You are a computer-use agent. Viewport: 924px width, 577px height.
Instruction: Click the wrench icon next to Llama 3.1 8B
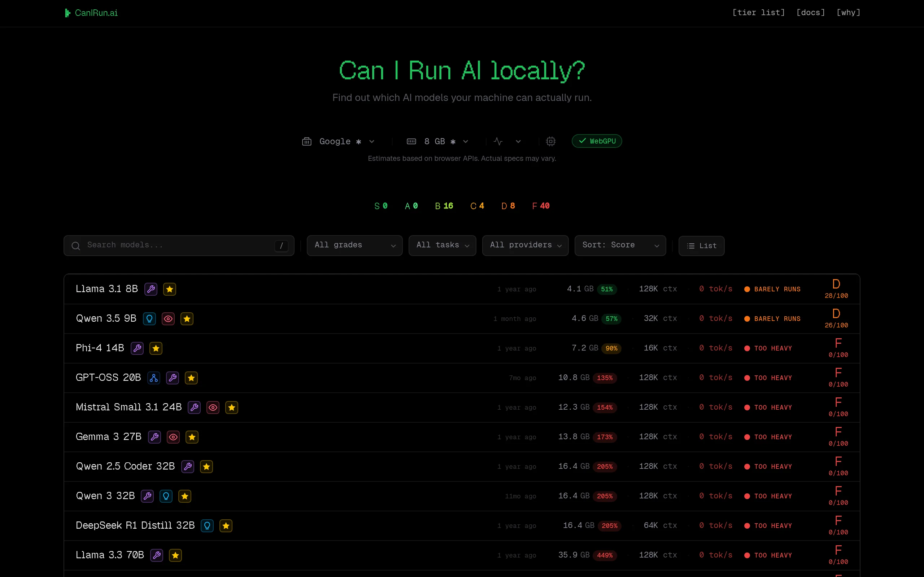point(151,289)
